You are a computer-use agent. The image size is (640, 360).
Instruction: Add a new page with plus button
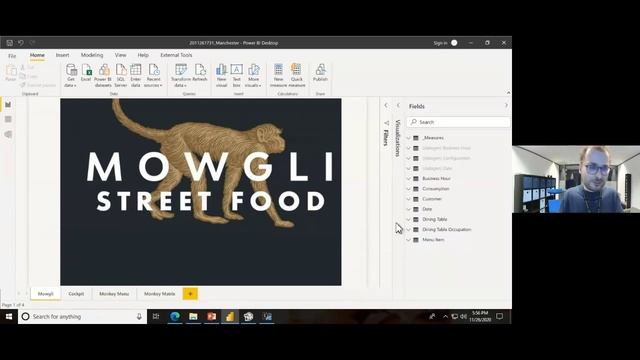190,294
